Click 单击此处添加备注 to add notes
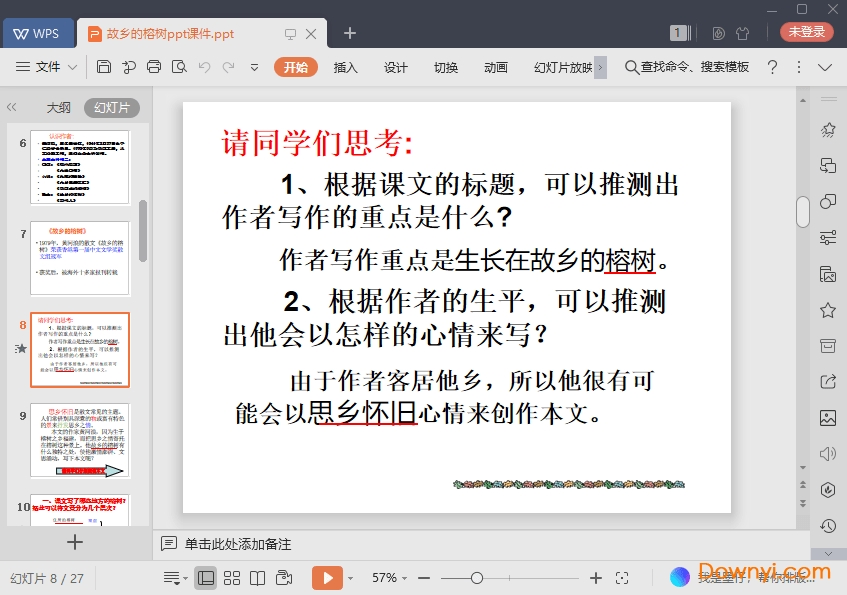Image resolution: width=847 pixels, height=595 pixels. pyautogui.click(x=240, y=543)
